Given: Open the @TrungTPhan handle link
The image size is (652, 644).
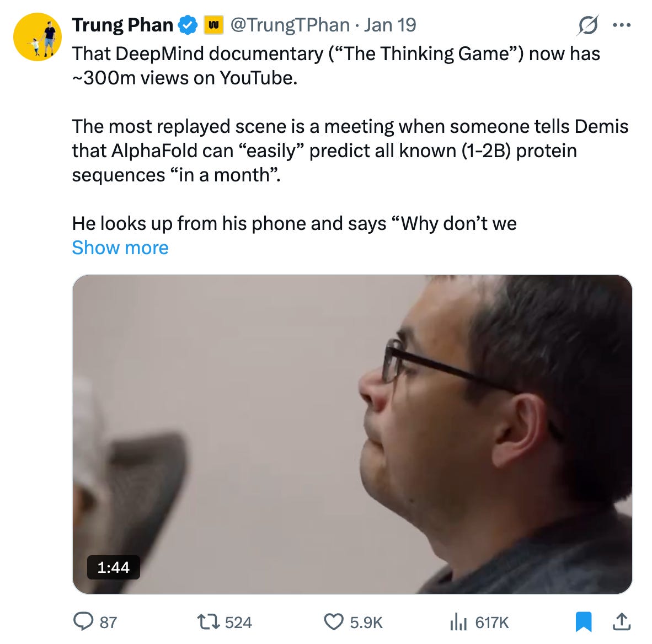Looking at the screenshot, I should [290, 25].
